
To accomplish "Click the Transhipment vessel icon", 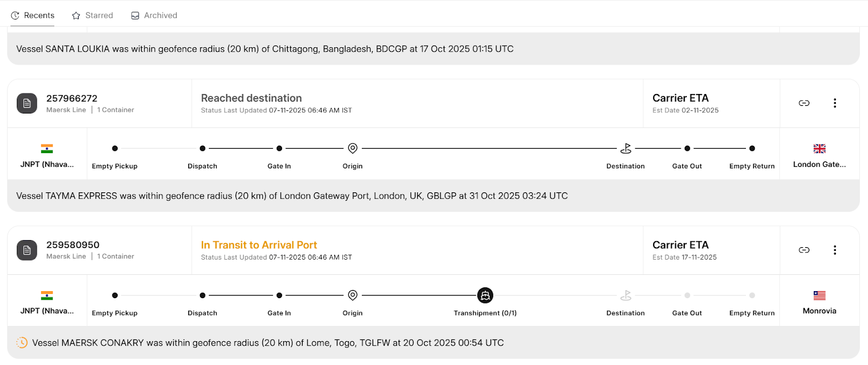I will coord(484,295).
